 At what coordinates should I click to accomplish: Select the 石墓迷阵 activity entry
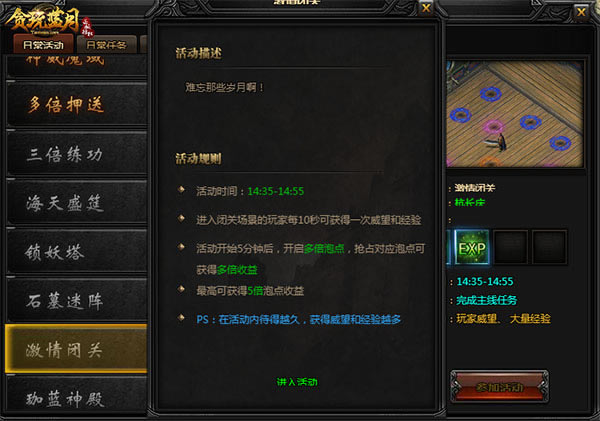[77, 300]
